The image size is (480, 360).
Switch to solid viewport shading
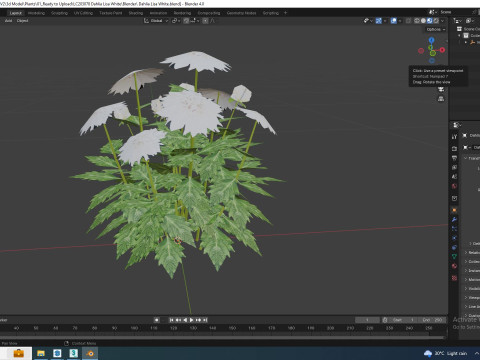(423, 21)
